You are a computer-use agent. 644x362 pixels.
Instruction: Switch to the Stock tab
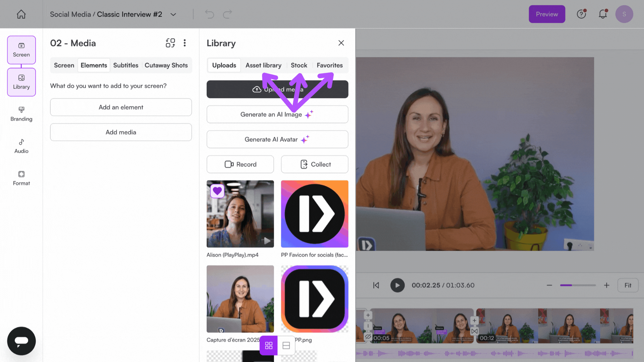pos(299,65)
